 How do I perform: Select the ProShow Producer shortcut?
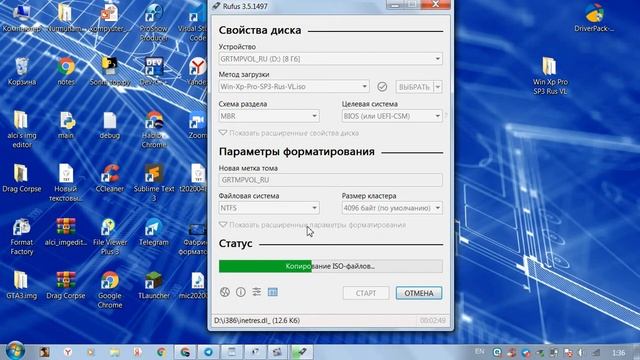(x=153, y=22)
